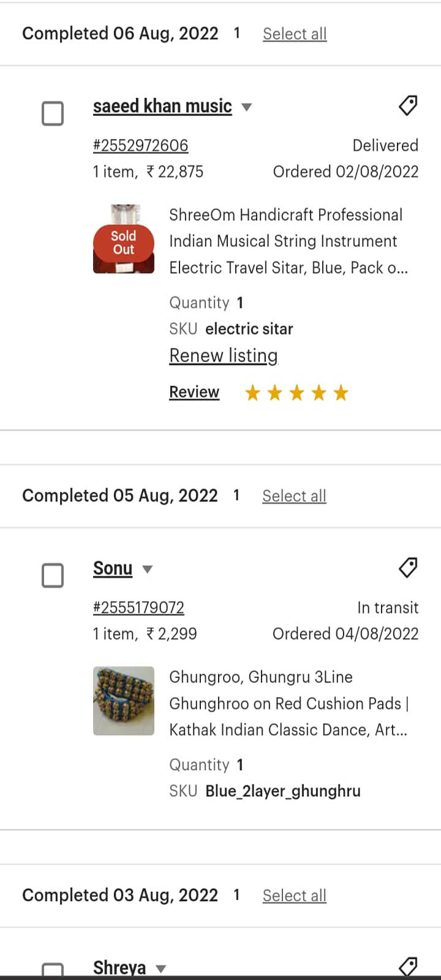Select all orders completed 06 Aug, 2022

click(x=295, y=34)
